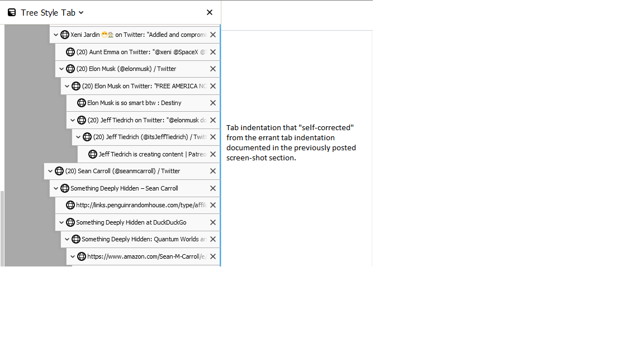Close the Jeff Tiedrich (@itsJeffTiedrich) tab
This screenshot has width=644, height=362.
213,137
